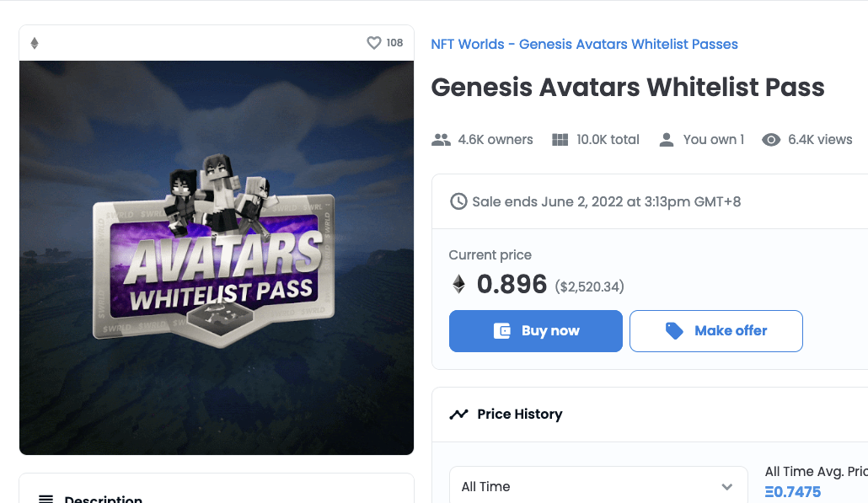Click the sale end clock icon
The image size is (868, 503).
(458, 201)
